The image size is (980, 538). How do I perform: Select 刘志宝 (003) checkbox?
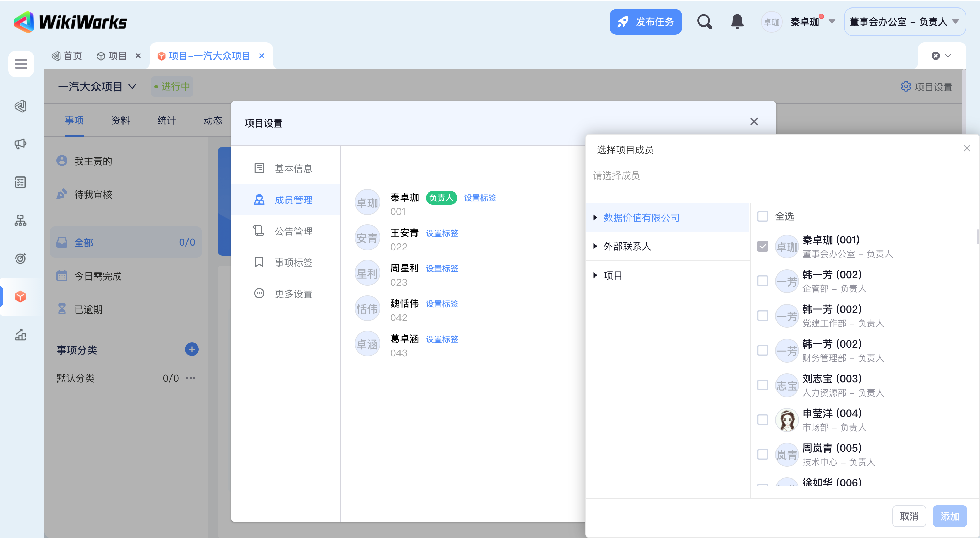point(762,385)
